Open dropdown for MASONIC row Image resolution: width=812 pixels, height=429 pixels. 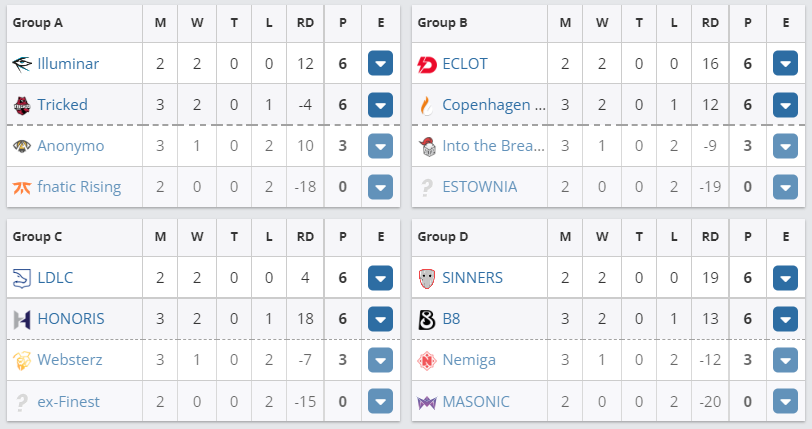tap(785, 402)
